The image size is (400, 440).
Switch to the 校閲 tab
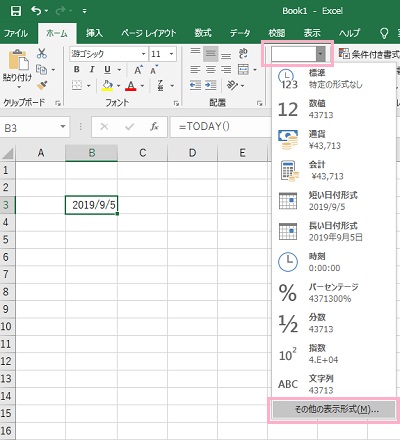pyautogui.click(x=277, y=33)
